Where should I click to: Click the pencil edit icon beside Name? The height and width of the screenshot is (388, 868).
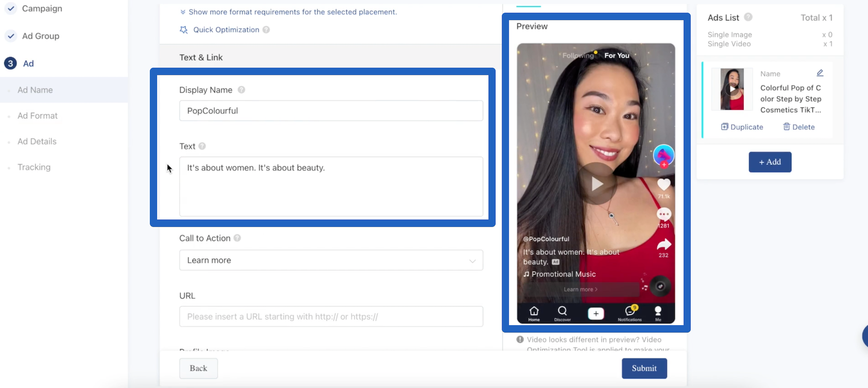point(819,73)
